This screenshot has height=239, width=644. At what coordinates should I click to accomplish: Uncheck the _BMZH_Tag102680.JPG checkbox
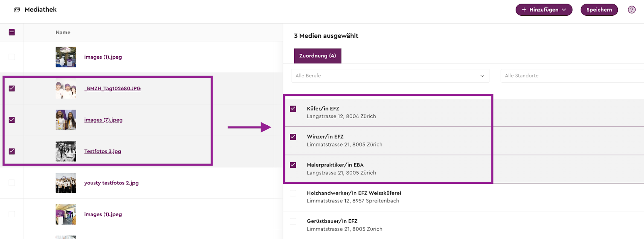click(12, 88)
